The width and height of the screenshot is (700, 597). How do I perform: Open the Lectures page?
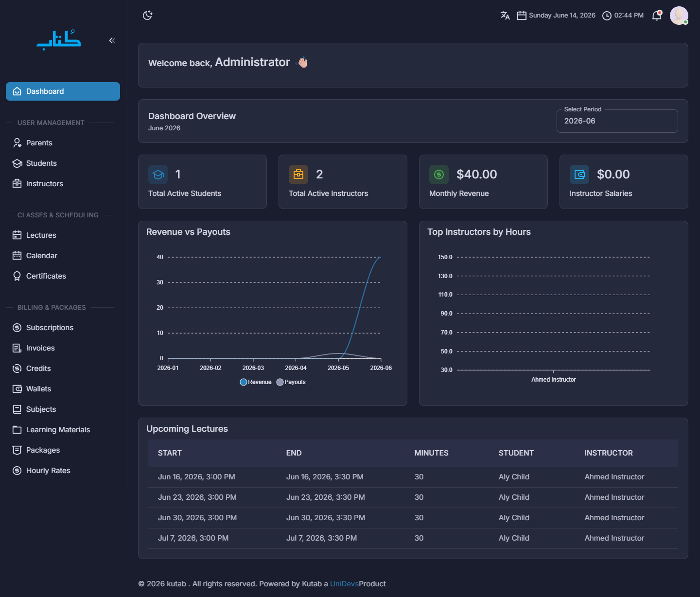63,235
